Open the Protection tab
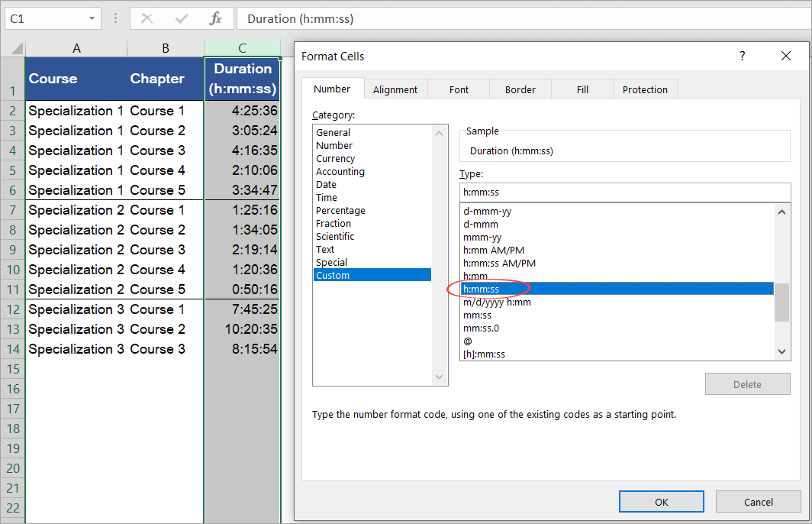The image size is (812, 524). click(x=644, y=89)
